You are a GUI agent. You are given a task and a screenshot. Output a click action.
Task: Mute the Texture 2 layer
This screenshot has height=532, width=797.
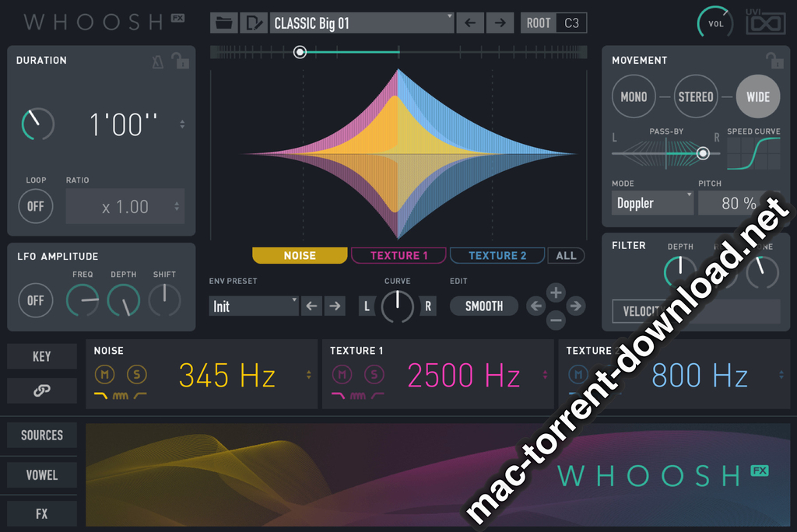[x=578, y=374]
